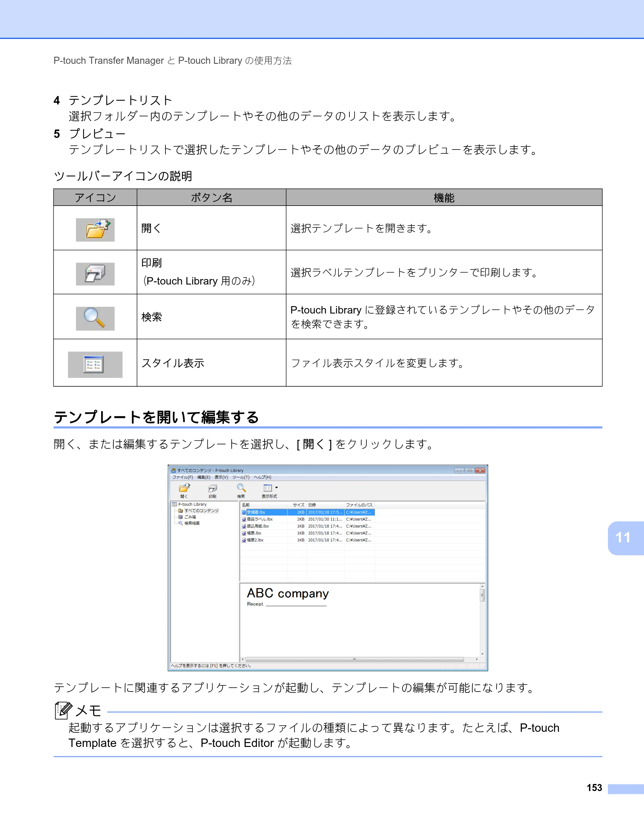Select the 帳票.lbx file row
Screen dimensions: 644x832
click(x=308, y=533)
